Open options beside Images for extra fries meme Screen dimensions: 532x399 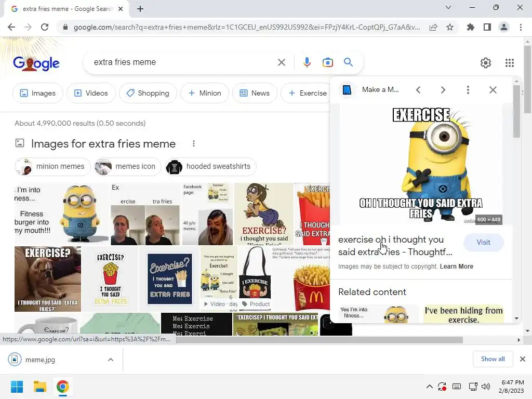194,143
